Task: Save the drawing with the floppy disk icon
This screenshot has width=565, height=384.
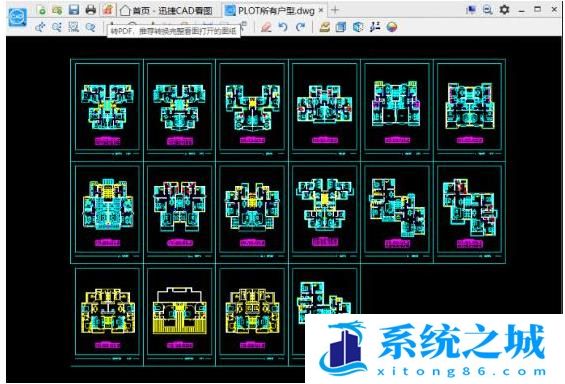Action: 74,10
